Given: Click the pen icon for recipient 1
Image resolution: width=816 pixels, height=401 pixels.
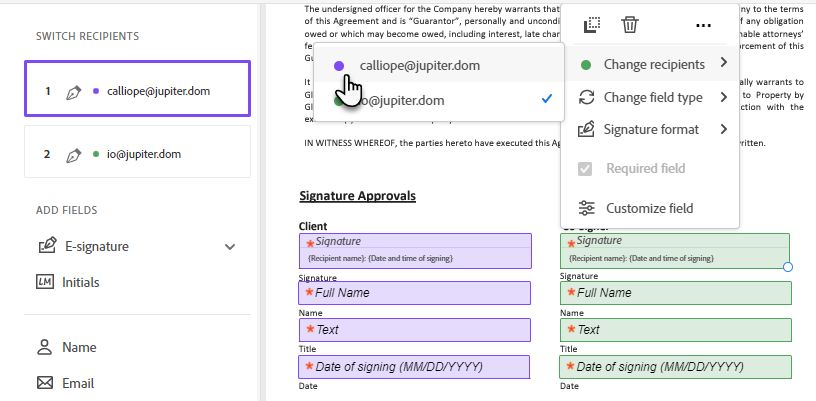Looking at the screenshot, I should point(73,93).
